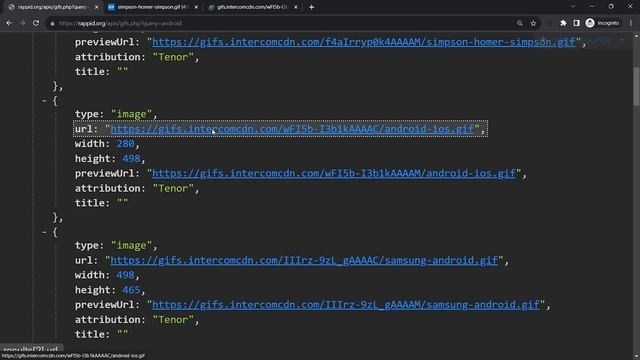Collapse the android-ios JSON object
The width and height of the screenshot is (640, 360).
44,100
